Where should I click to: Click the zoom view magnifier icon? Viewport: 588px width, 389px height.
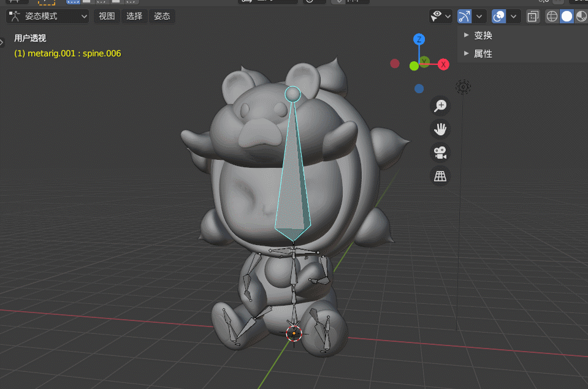(440, 106)
